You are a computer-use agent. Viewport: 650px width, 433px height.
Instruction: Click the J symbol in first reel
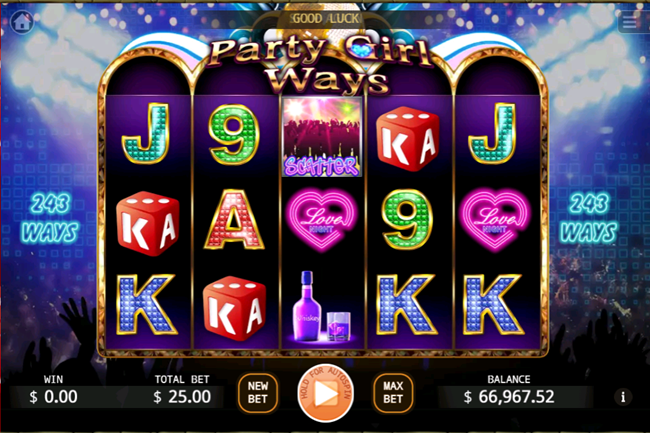[x=146, y=133]
